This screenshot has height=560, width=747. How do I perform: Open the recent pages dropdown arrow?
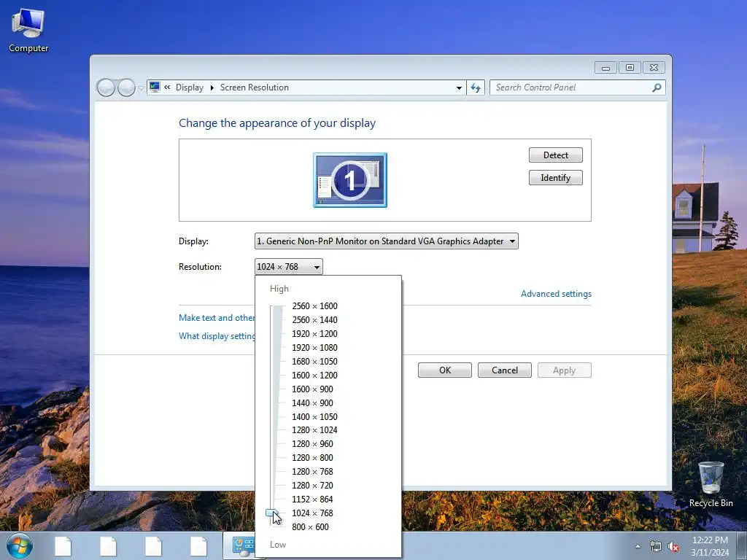[141, 88]
